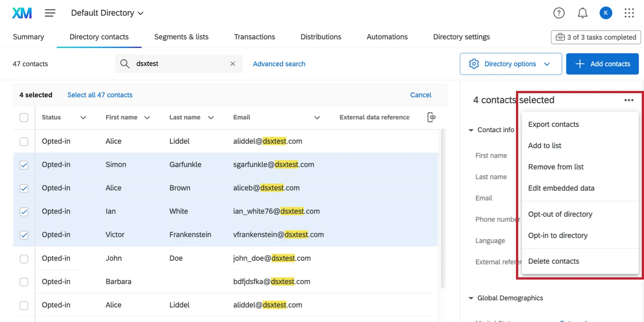Click the contacts table vertical scrollbar

pyautogui.click(x=443, y=208)
